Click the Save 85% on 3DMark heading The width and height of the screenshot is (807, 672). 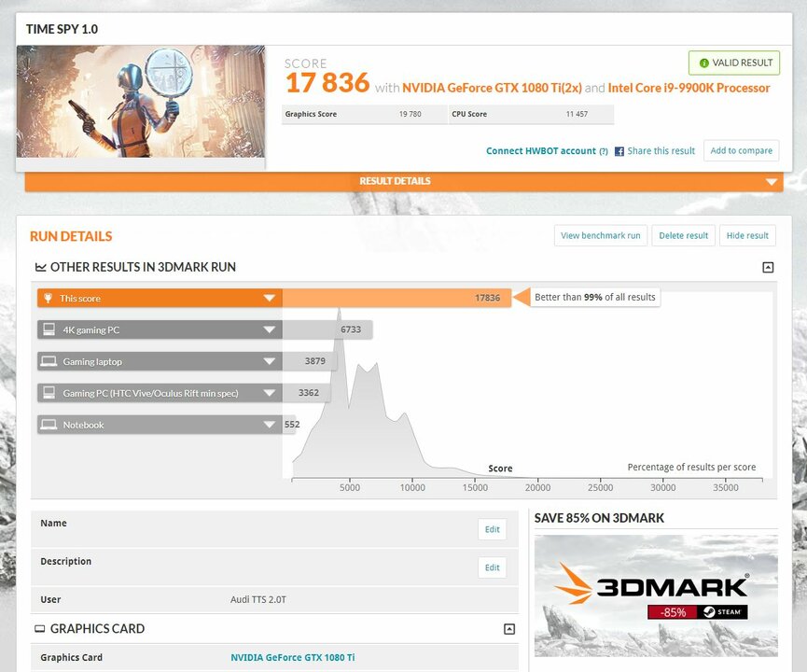599,518
